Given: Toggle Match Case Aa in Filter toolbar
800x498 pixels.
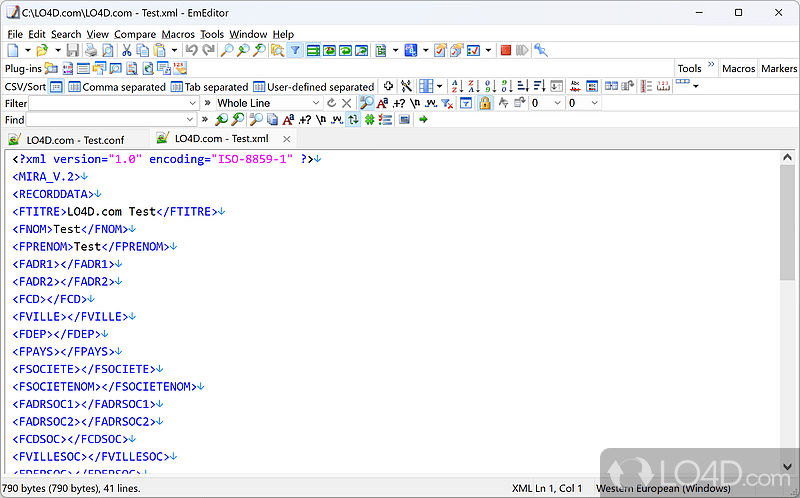Looking at the screenshot, I should pos(382,103).
